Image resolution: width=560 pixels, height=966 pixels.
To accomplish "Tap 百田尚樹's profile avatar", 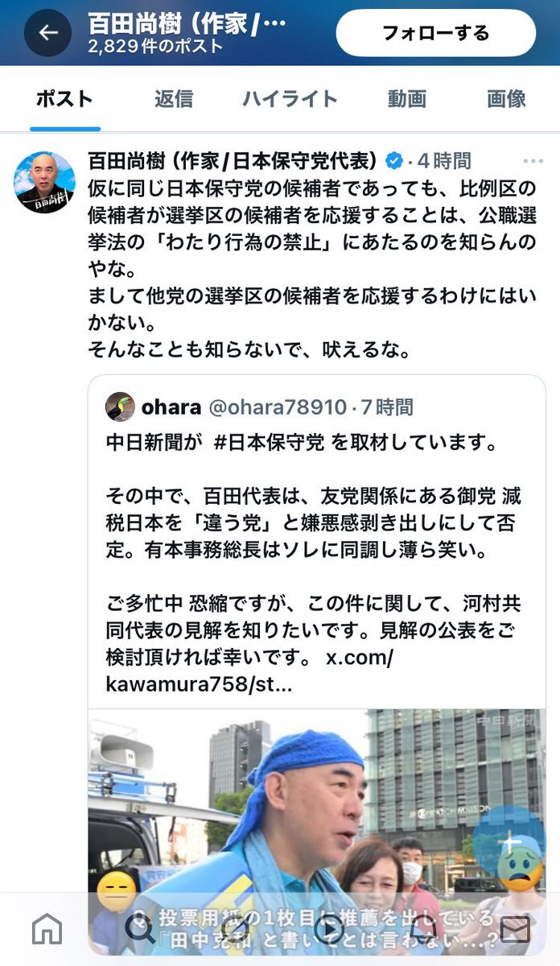I will [x=44, y=182].
